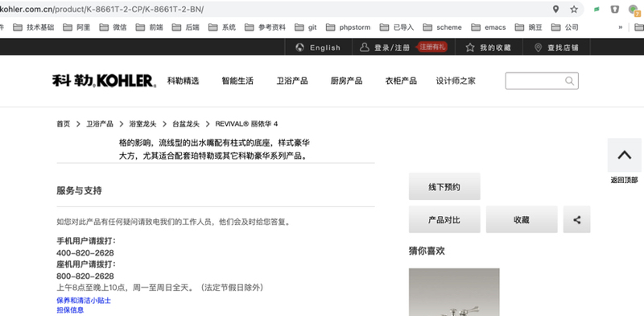The width and height of the screenshot is (644, 316).
Task: Click the 服务与支持 heading
Action: tap(79, 190)
